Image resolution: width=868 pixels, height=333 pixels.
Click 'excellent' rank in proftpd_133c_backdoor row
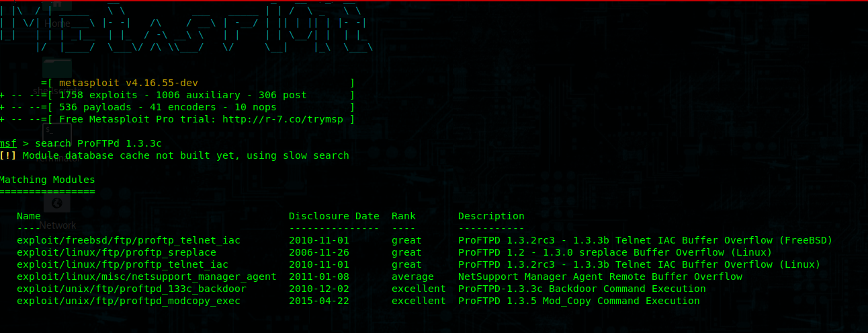419,289
